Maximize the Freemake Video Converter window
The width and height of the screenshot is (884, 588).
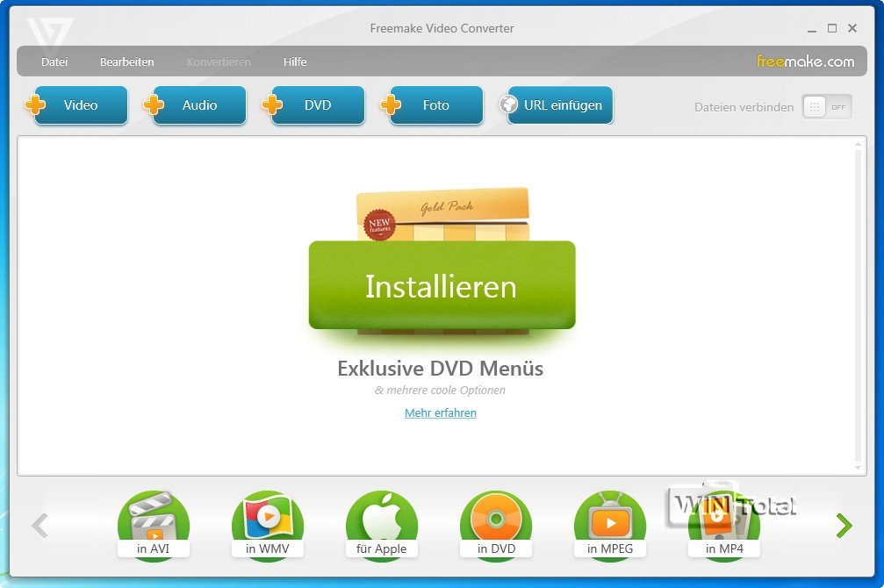[832, 28]
